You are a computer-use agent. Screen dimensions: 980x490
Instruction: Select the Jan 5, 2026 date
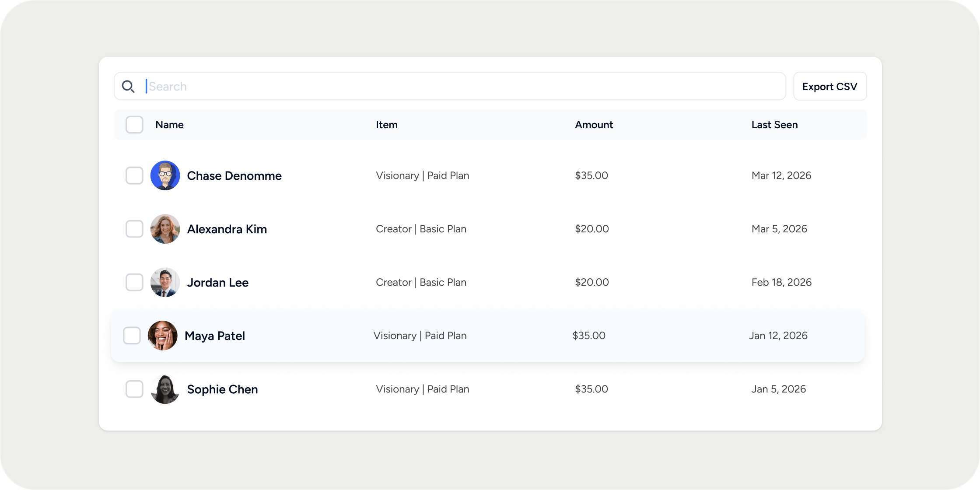pos(779,389)
